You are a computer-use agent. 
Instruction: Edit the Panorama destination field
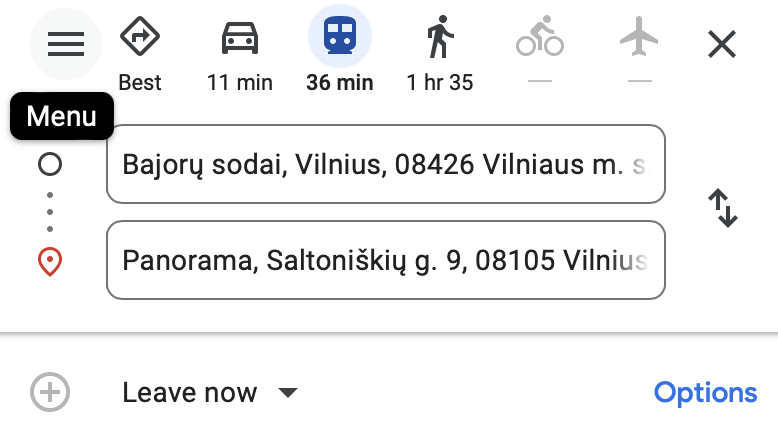click(x=385, y=260)
